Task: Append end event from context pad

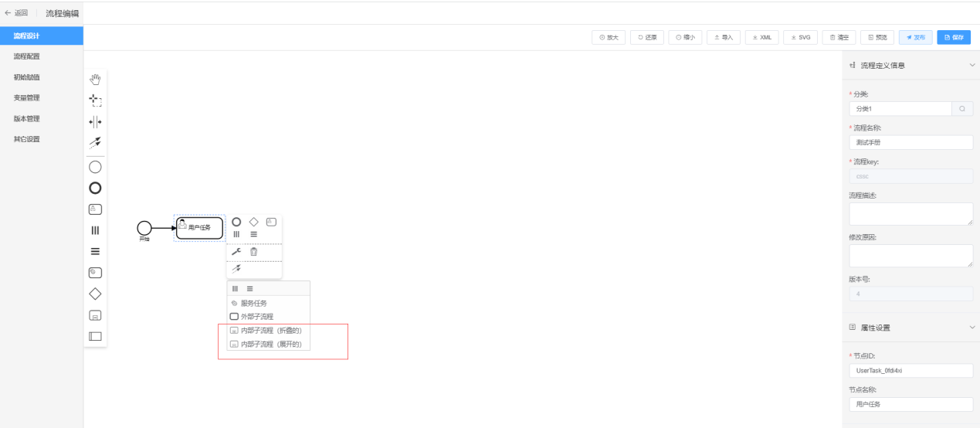Action: 237,222
